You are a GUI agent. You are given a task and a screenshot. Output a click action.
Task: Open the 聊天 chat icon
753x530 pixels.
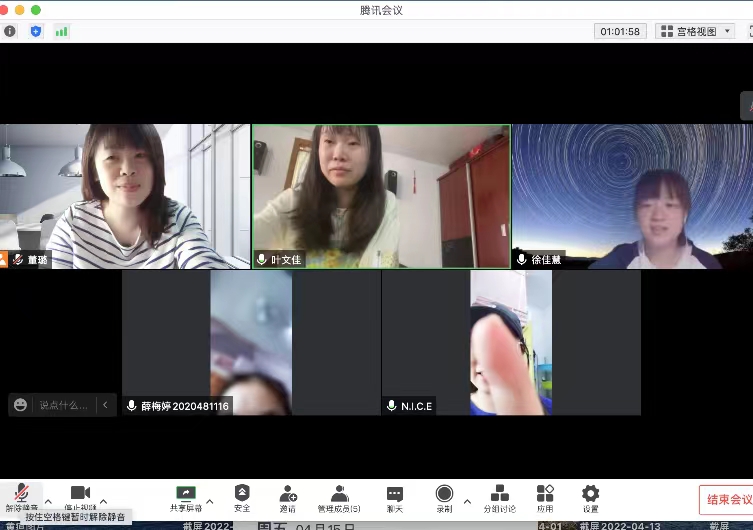click(x=395, y=494)
